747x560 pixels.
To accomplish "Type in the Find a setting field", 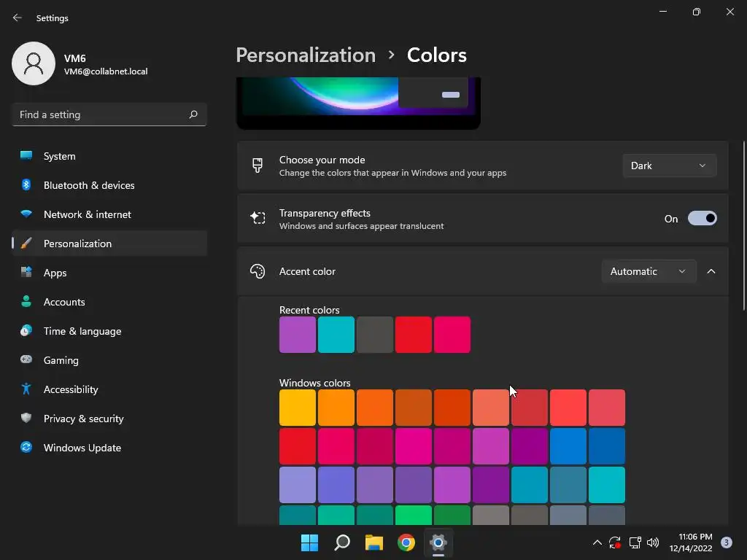I will [x=109, y=114].
